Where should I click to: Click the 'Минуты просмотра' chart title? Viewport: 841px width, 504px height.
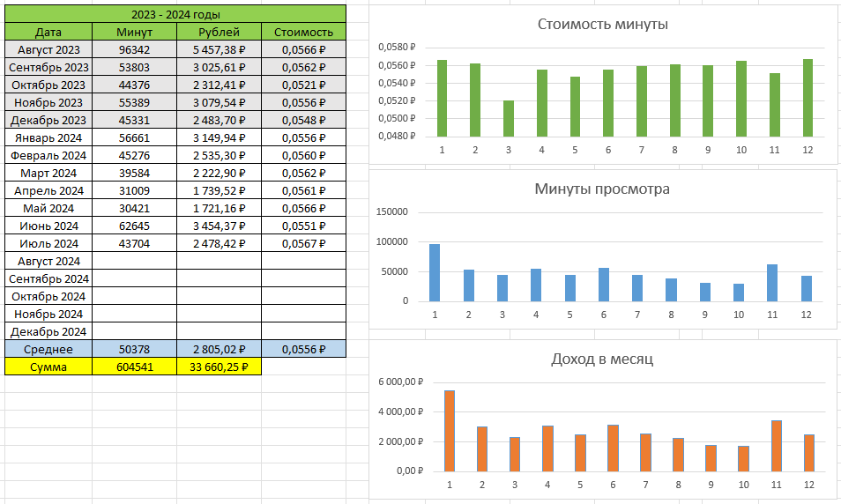pyautogui.click(x=602, y=189)
